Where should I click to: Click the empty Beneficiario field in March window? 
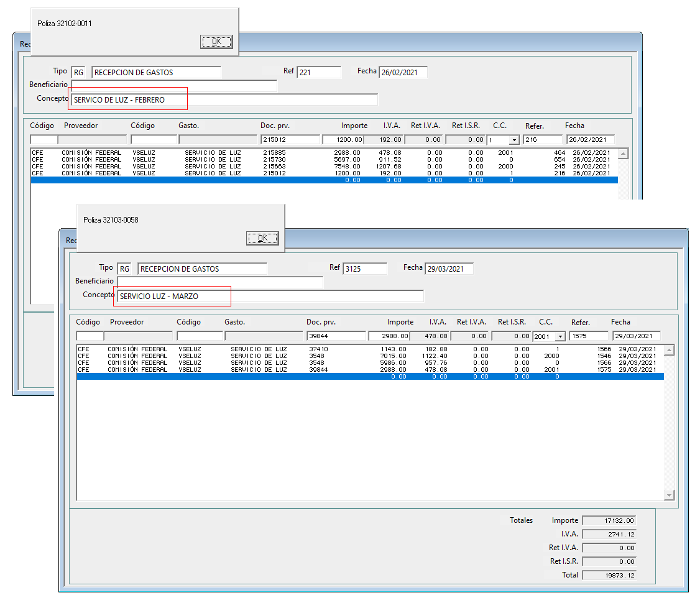coord(219,282)
